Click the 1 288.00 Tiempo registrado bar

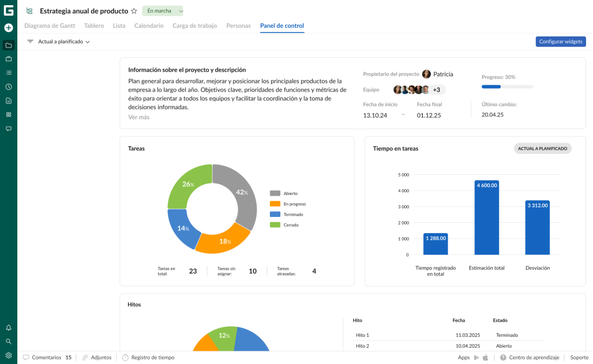pos(435,244)
